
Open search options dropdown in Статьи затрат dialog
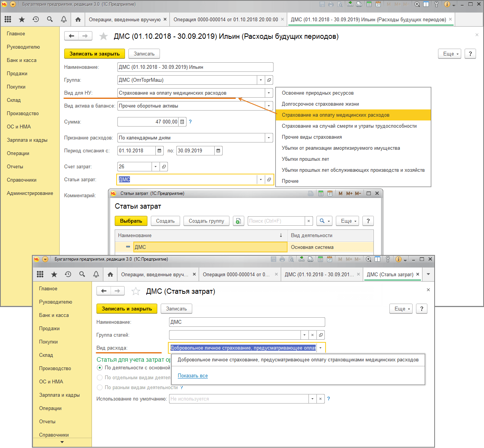click(x=324, y=221)
